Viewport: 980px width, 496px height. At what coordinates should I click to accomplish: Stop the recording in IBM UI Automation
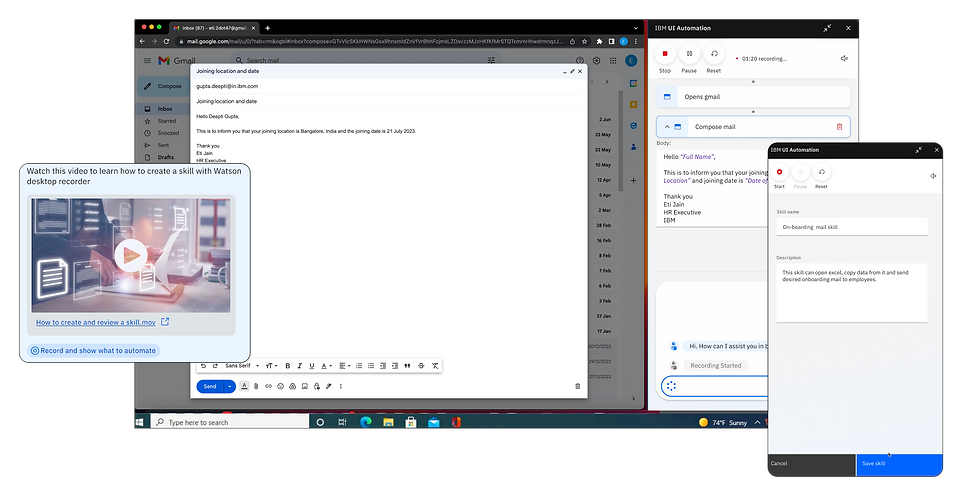pyautogui.click(x=664, y=54)
